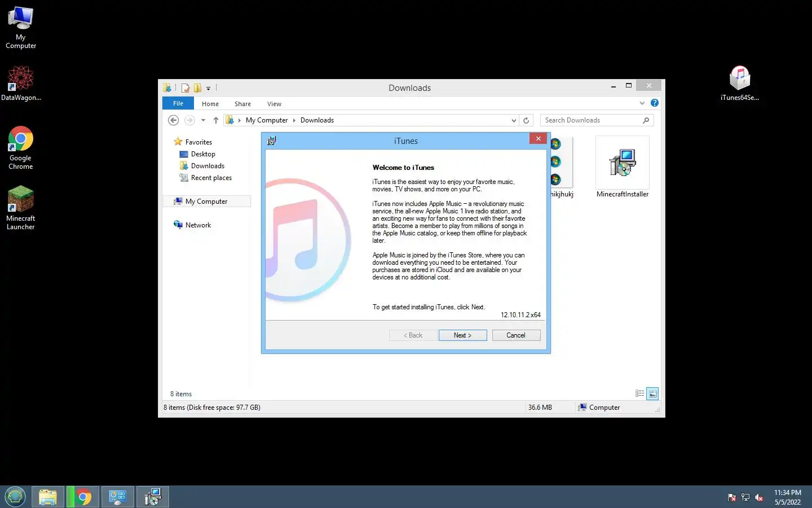Open Action Center flag tray icon
Screen dimensions: 812x508
coord(732,497)
